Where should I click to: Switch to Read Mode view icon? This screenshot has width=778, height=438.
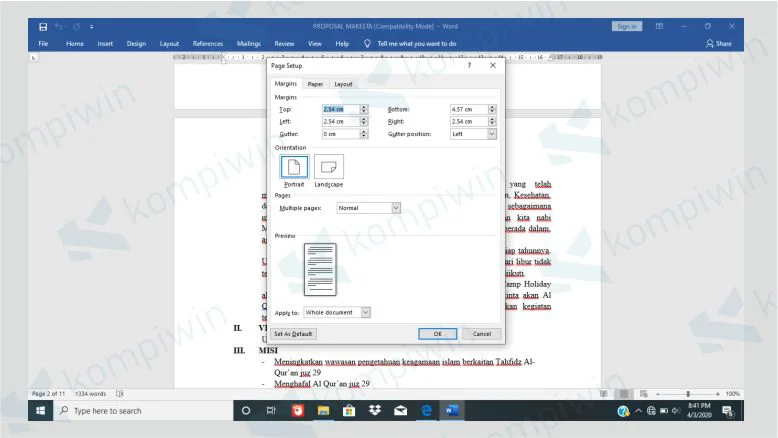pos(603,394)
